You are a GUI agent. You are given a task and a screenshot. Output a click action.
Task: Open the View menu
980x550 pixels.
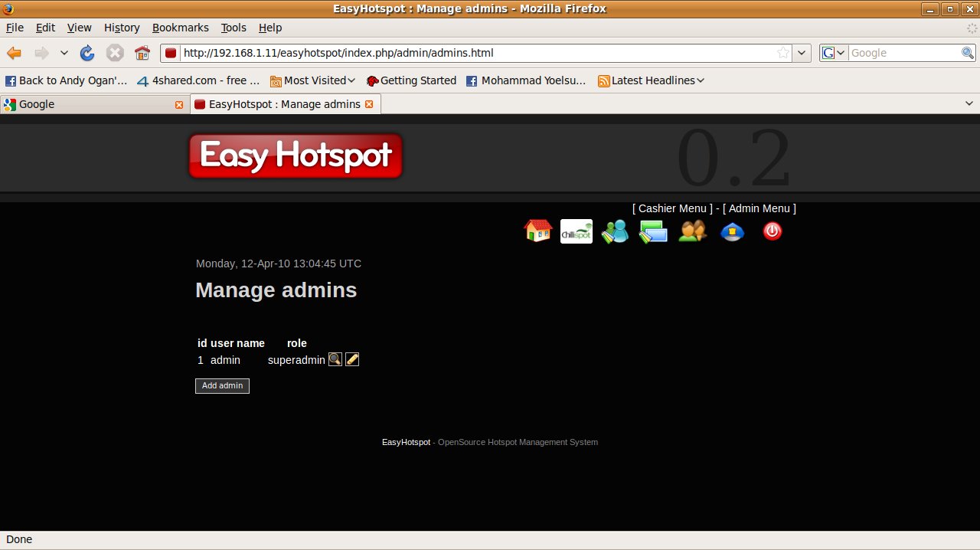79,28
